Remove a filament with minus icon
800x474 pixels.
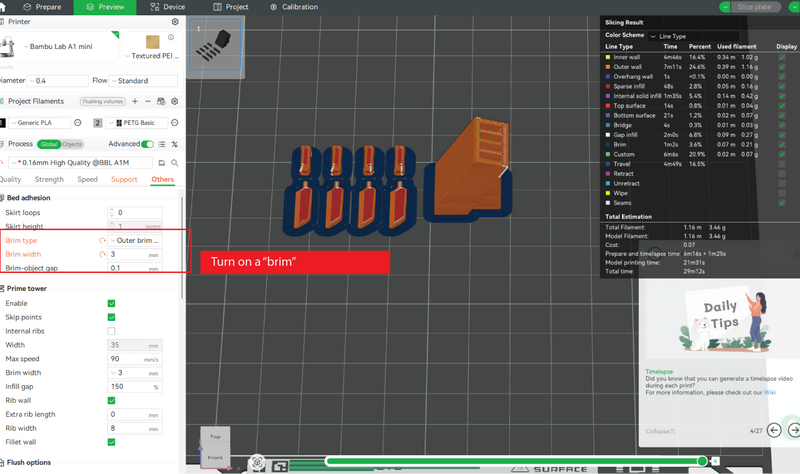[147, 102]
